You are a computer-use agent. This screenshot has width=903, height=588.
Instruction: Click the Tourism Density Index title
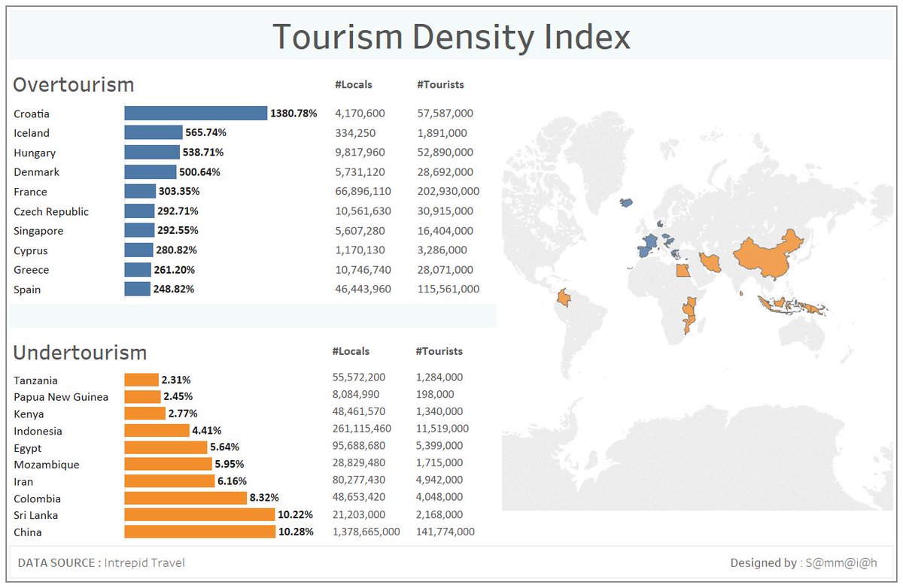coord(451,36)
